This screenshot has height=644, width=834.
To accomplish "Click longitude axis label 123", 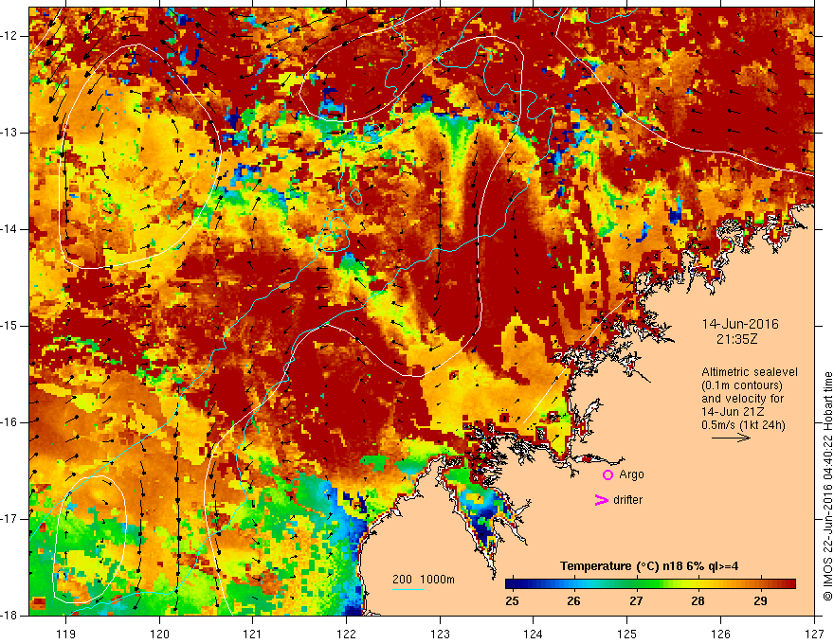I will 440,634.
